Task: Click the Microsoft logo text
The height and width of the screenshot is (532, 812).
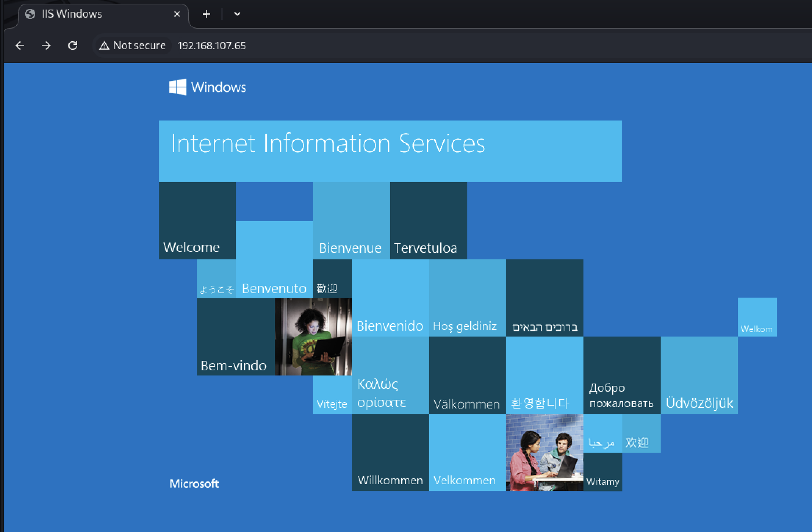Action: click(194, 484)
